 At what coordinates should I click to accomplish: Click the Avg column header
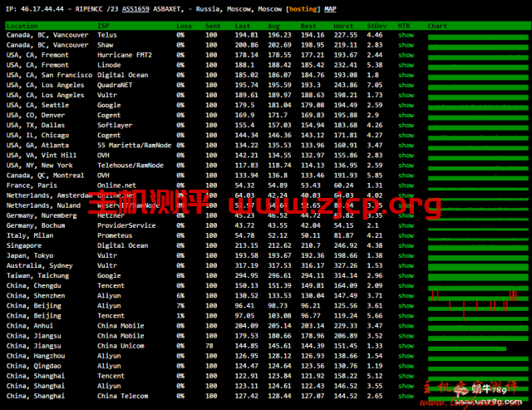pyautogui.click(x=273, y=26)
